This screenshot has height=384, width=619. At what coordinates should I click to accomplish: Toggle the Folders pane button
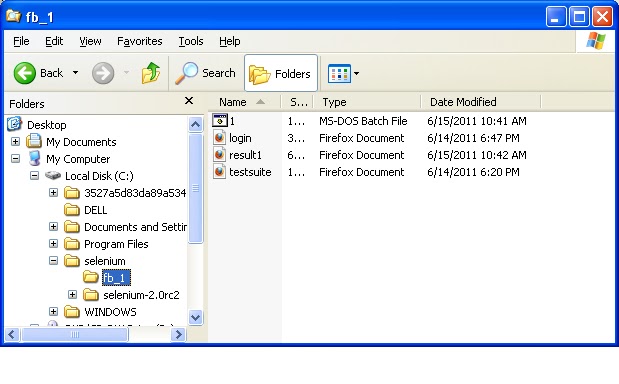pos(281,73)
